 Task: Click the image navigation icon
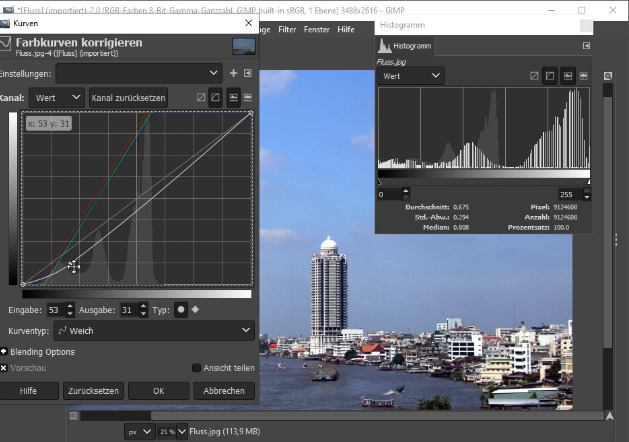point(609,416)
